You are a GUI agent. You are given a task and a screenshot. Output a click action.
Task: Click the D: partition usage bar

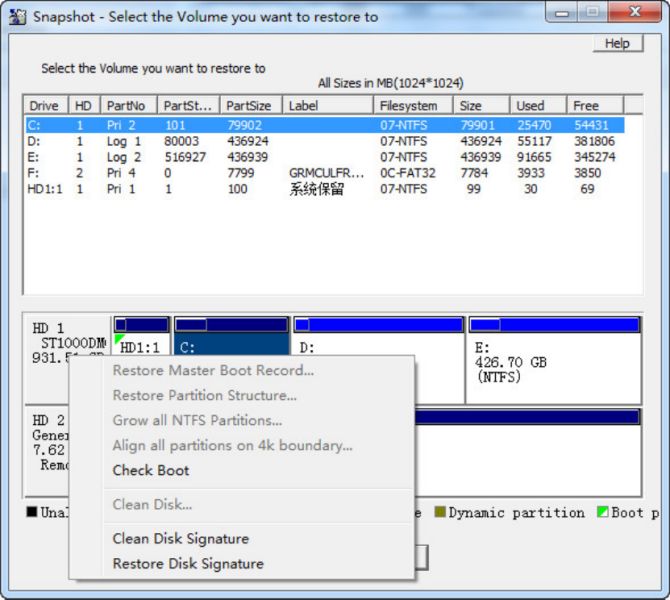(379, 325)
